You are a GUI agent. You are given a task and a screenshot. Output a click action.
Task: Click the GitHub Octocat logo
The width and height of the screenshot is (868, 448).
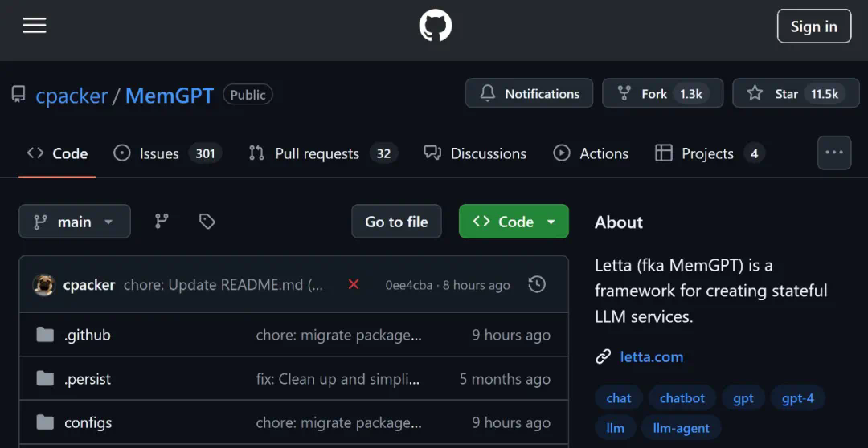[435, 26]
